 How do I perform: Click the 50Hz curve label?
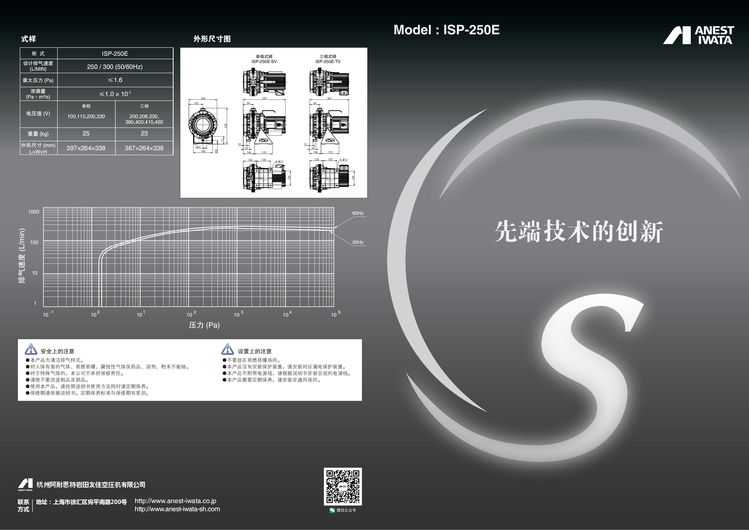click(x=357, y=241)
